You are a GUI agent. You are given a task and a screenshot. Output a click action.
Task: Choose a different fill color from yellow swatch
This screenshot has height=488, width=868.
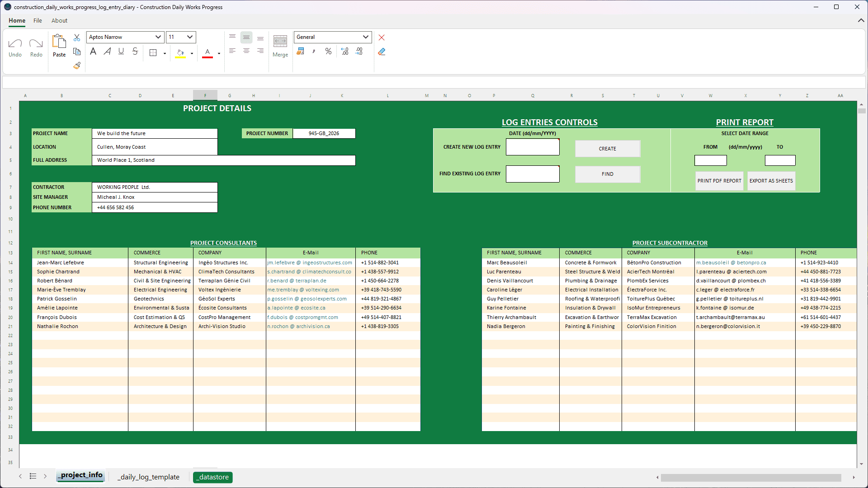pyautogui.click(x=192, y=53)
